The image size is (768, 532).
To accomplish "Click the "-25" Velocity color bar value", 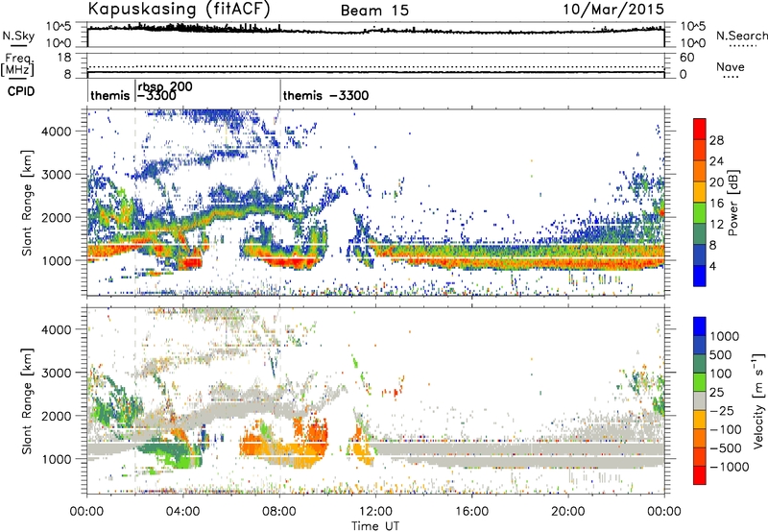I will pyautogui.click(x=723, y=410).
